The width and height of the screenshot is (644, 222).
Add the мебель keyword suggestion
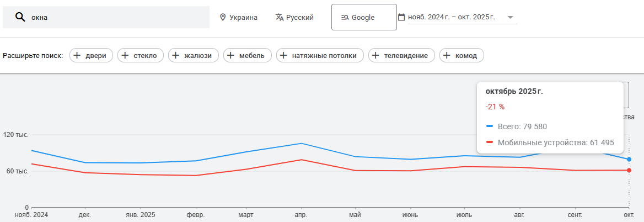pyautogui.click(x=247, y=55)
